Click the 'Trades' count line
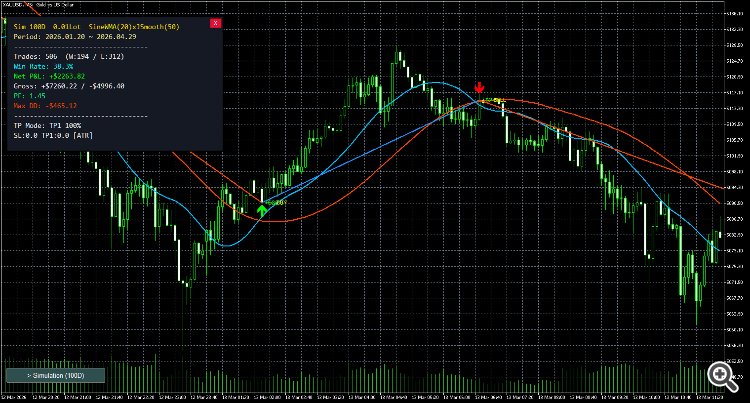The height and width of the screenshot is (403, 750). (69, 56)
